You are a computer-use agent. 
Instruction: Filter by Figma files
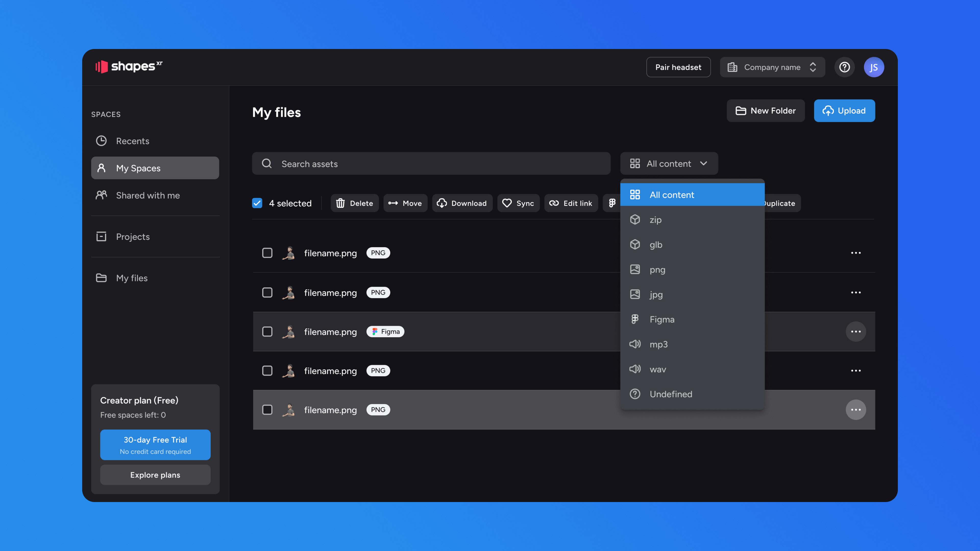(x=692, y=319)
